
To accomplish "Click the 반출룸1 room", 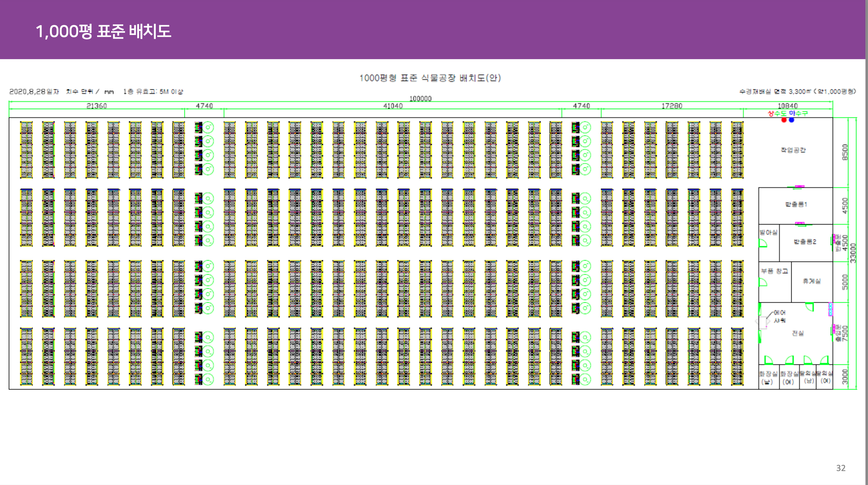I will click(x=796, y=204).
